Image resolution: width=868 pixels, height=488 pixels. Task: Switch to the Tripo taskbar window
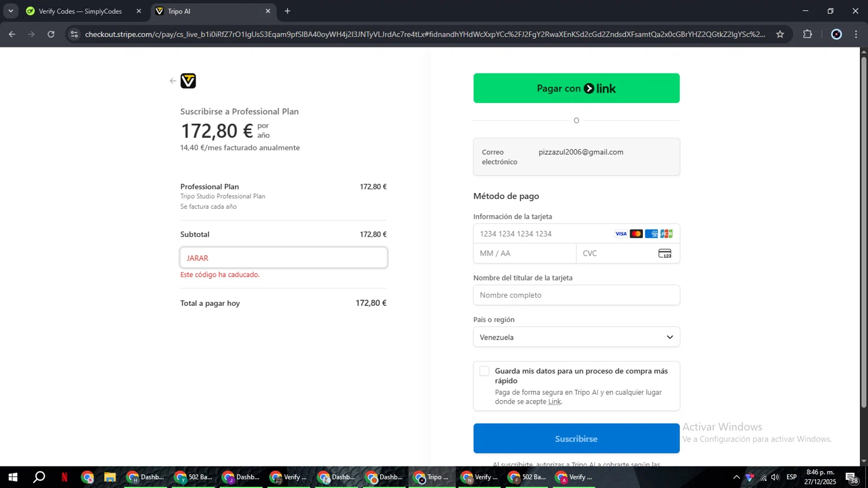432,477
